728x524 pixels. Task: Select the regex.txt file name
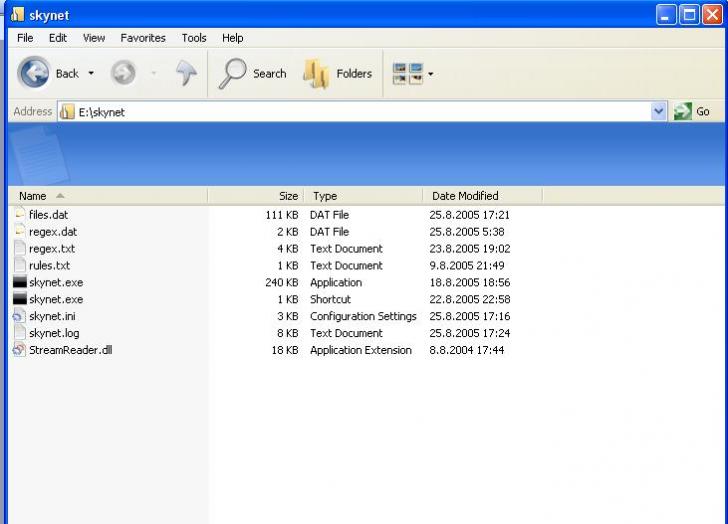point(52,249)
